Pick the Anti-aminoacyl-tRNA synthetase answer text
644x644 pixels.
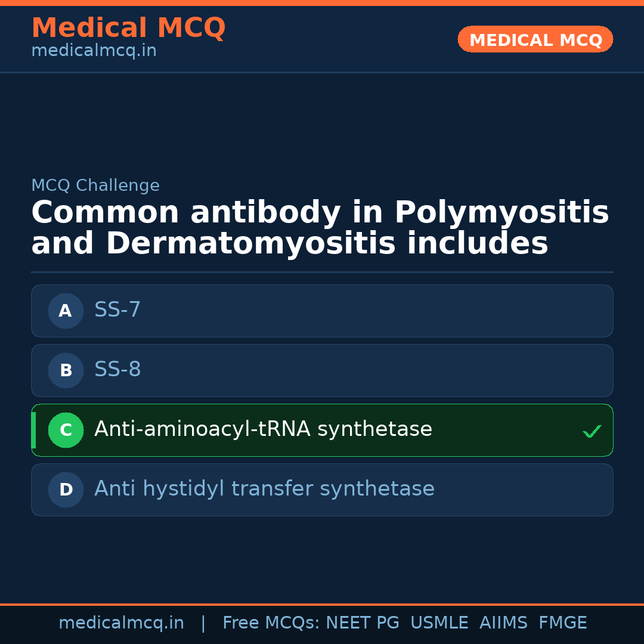pos(263,429)
